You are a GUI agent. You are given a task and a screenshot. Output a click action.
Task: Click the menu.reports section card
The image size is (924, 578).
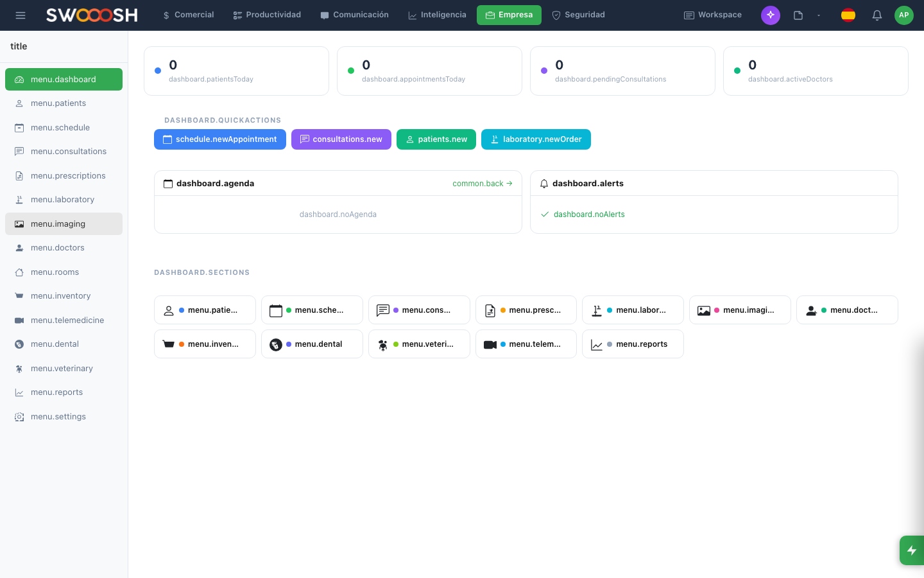click(633, 344)
